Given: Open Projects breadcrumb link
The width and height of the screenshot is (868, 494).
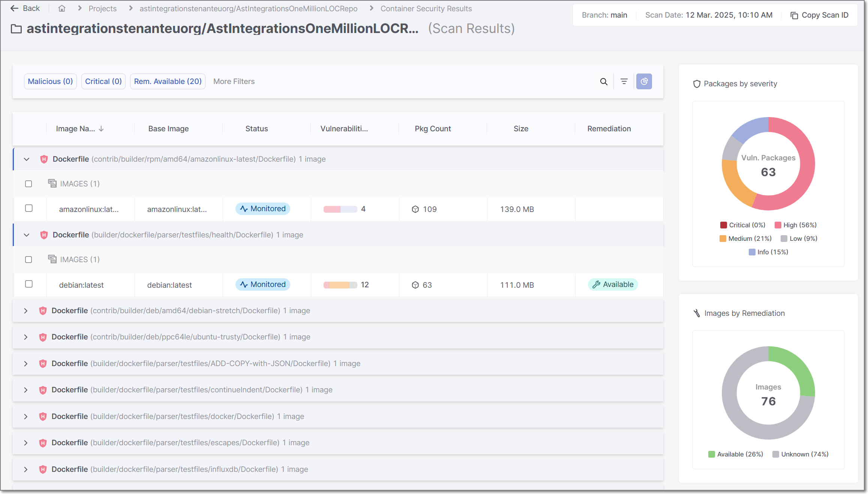Looking at the screenshot, I should coord(102,9).
